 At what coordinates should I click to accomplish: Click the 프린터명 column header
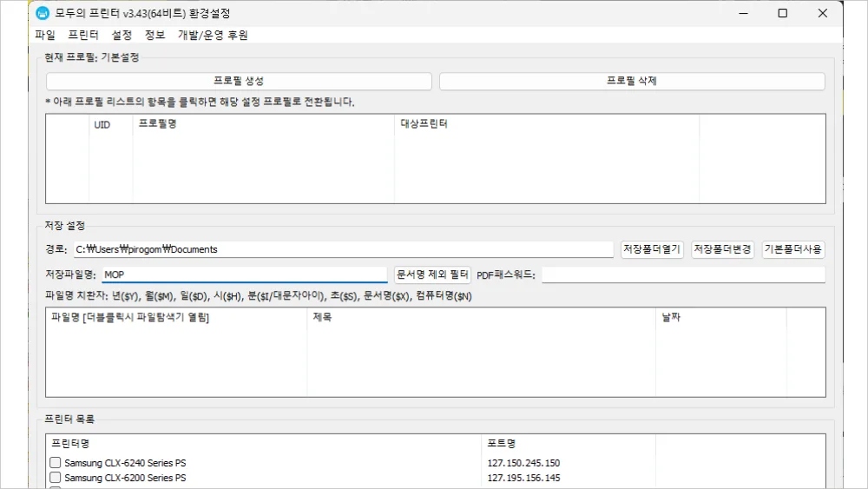click(x=264, y=444)
